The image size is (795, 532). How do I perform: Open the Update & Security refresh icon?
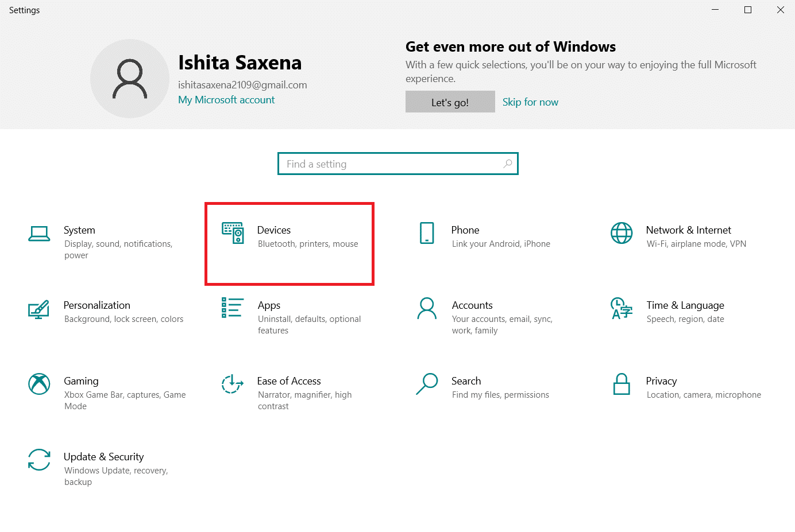[x=39, y=460]
